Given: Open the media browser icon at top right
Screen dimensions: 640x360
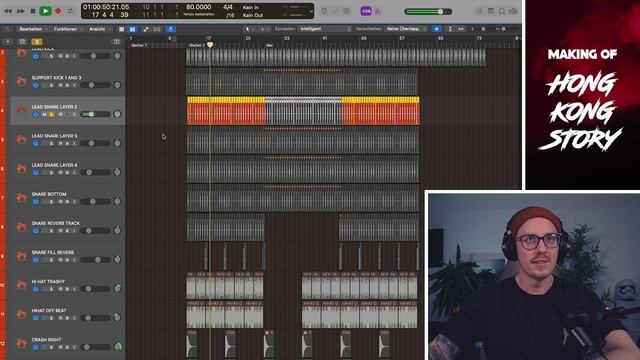Looking at the screenshot, I should coord(513,11).
